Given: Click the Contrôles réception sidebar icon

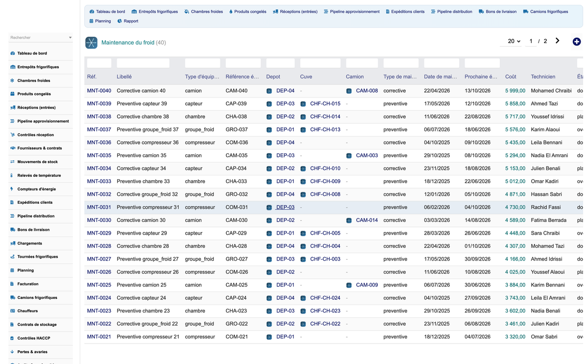Looking at the screenshot, I should (12, 135).
